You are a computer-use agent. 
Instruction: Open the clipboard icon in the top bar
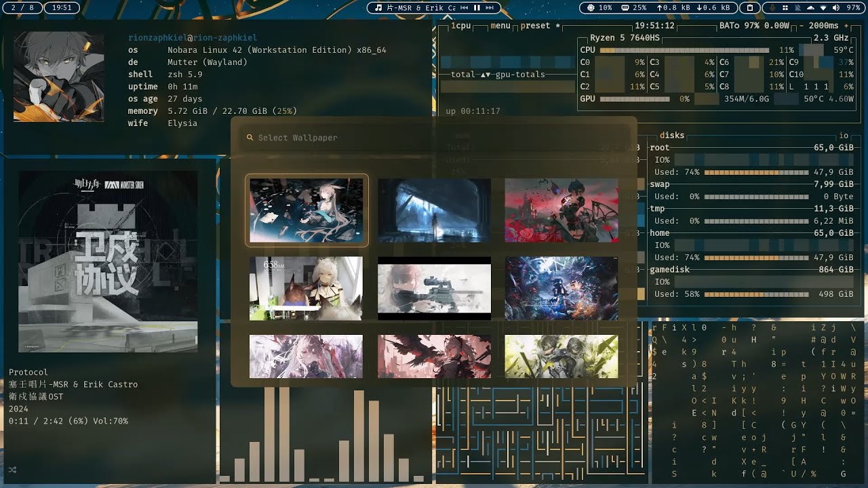(749, 7)
